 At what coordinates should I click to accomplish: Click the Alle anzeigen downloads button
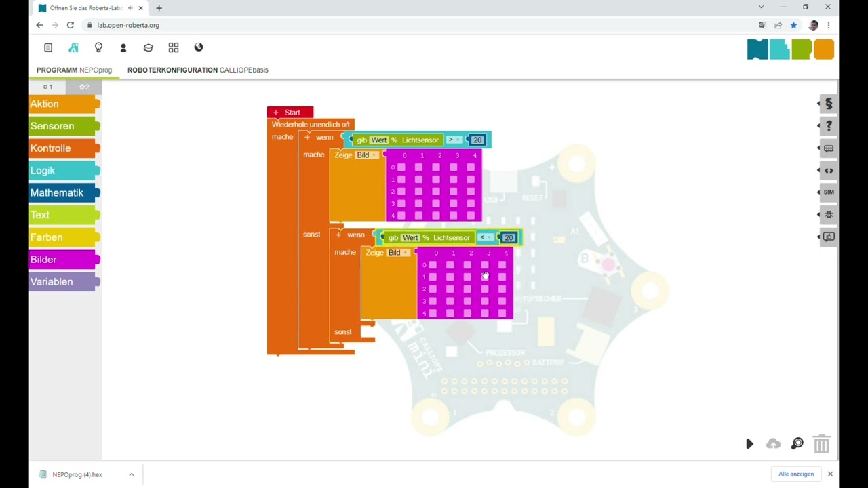pos(795,474)
